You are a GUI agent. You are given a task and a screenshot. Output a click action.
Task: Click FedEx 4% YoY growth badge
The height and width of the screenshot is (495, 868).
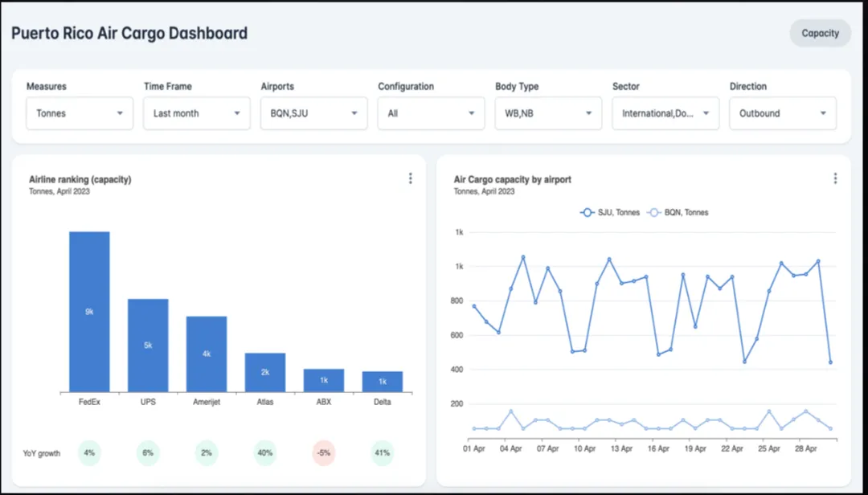click(x=89, y=453)
